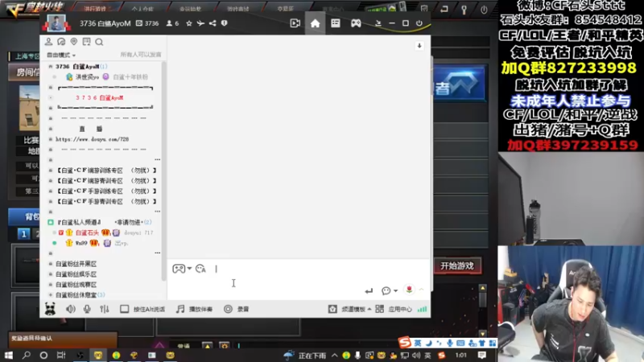
Task: Open first 白鲨·CF端游训练专区 channel
Action: tap(106, 171)
